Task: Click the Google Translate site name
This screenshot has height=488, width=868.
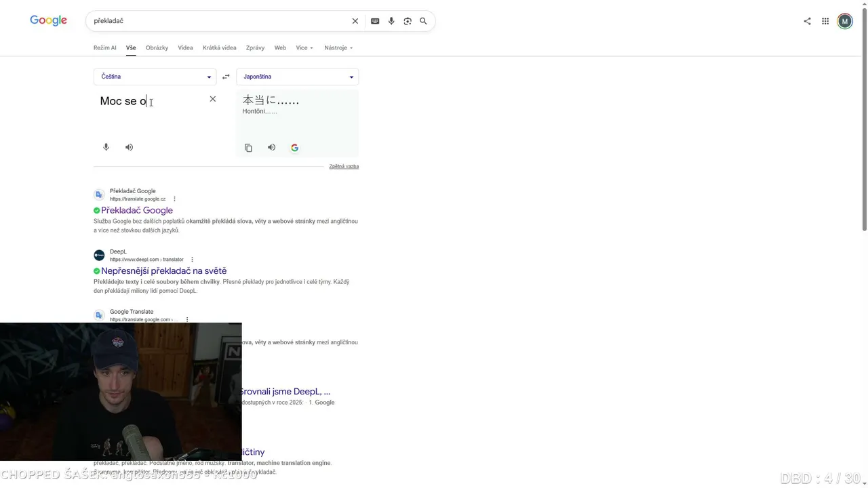Action: click(132, 312)
